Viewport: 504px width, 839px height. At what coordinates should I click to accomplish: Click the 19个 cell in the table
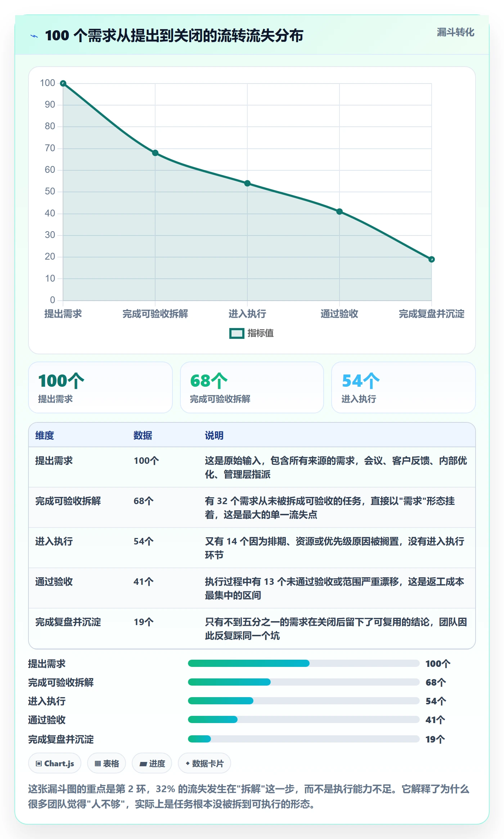coord(144,622)
